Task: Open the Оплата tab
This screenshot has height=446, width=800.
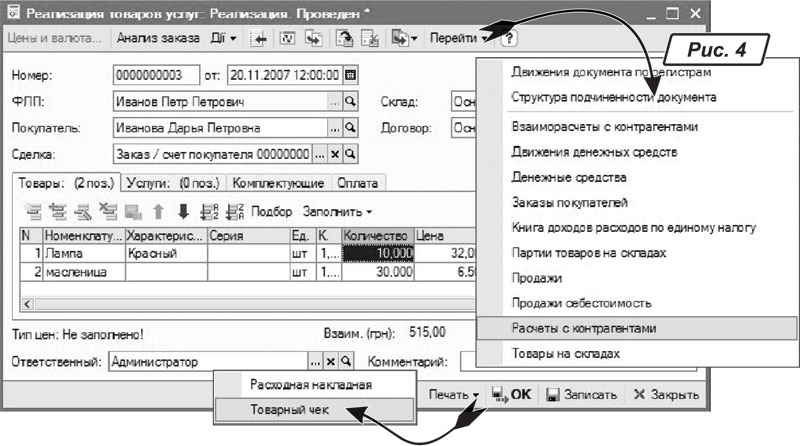Action: [x=357, y=183]
